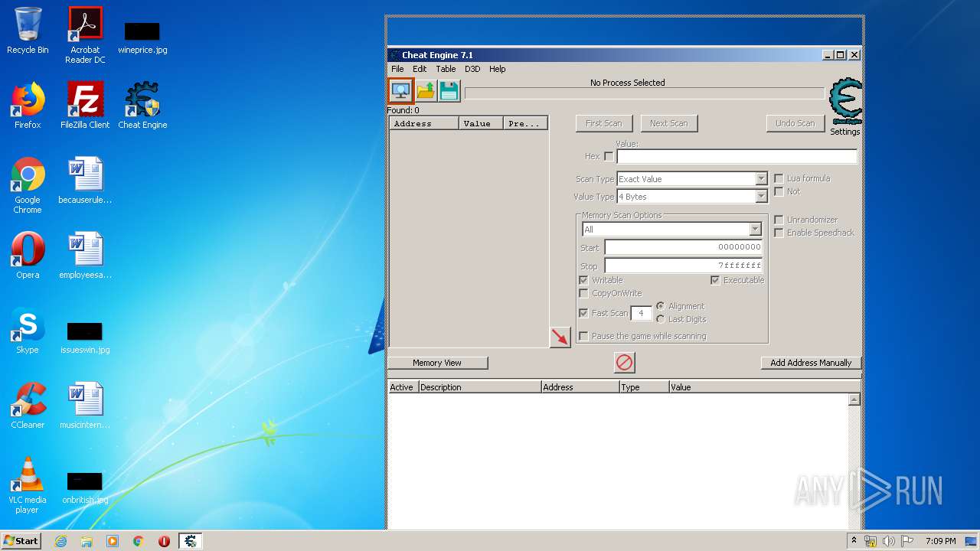Click Add Address Manually button
This screenshot has height=551, width=980.
tap(811, 363)
